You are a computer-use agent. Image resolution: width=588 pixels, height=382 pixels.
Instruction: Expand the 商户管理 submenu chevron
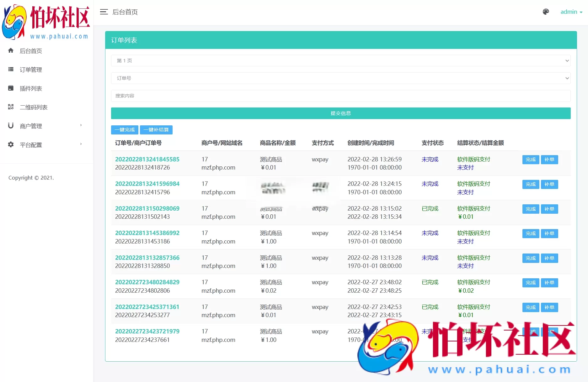(x=81, y=125)
